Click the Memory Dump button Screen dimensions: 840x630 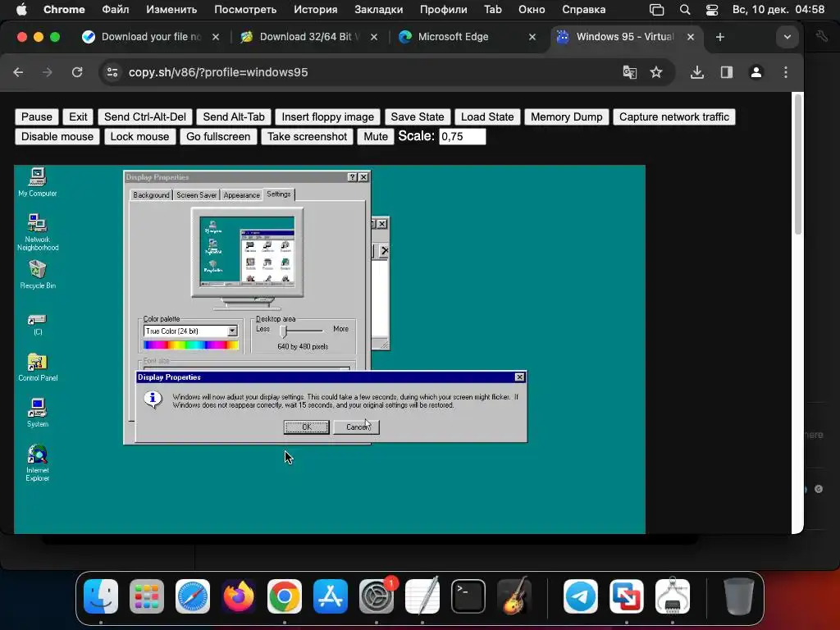(566, 116)
